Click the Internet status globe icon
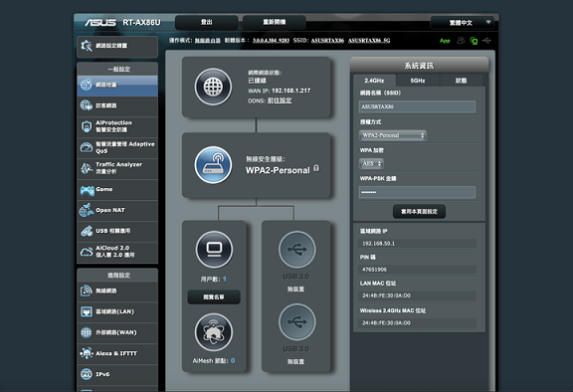Image resolution: width=573 pixels, height=392 pixels. (213, 87)
